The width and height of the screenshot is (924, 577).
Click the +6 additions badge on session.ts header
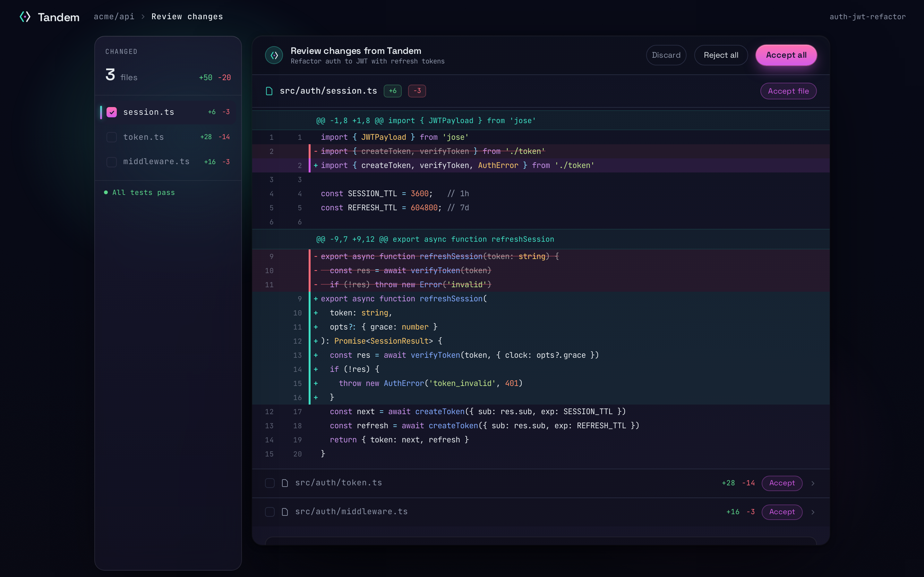(x=392, y=91)
